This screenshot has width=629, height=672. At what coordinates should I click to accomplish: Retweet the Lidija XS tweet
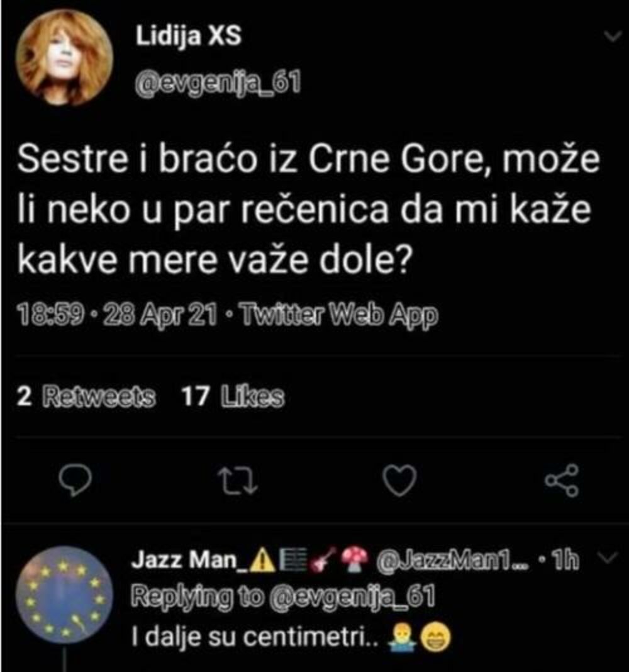pyautogui.click(x=237, y=481)
